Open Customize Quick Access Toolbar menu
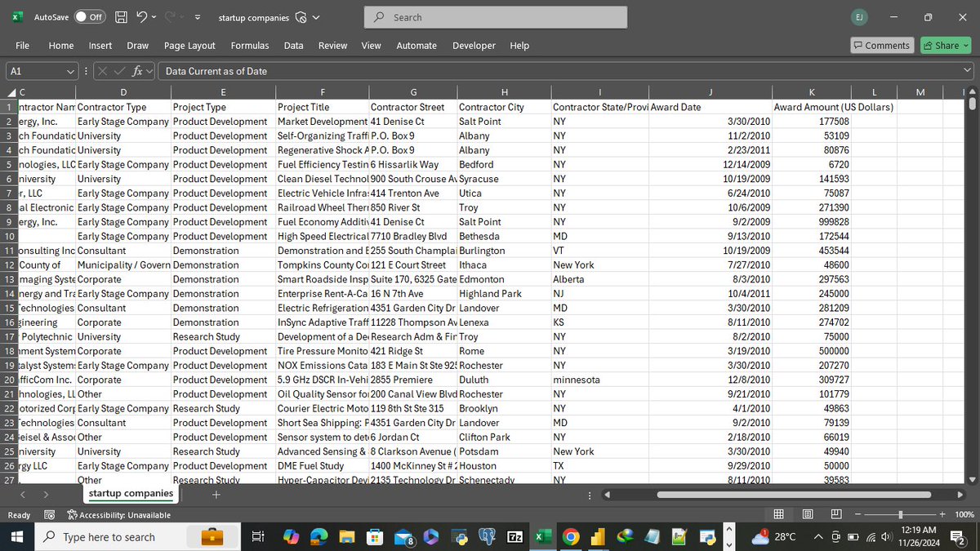This screenshot has width=980, height=551. [197, 17]
